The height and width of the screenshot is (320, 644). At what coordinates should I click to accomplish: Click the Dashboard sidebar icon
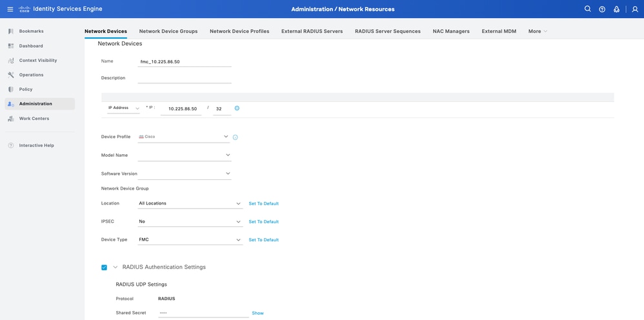click(11, 46)
